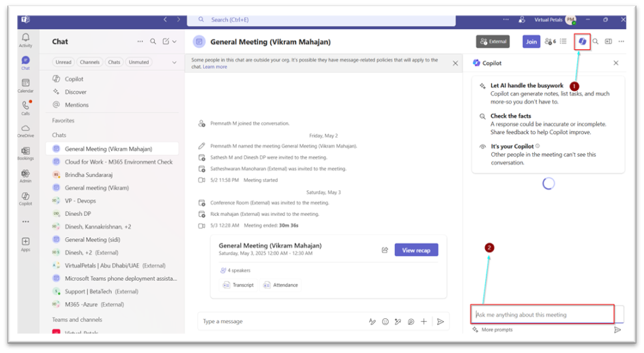Open VirtualPetals Abu Dhabi/UAE chat
Screen dimensions: 644x353
click(112, 266)
